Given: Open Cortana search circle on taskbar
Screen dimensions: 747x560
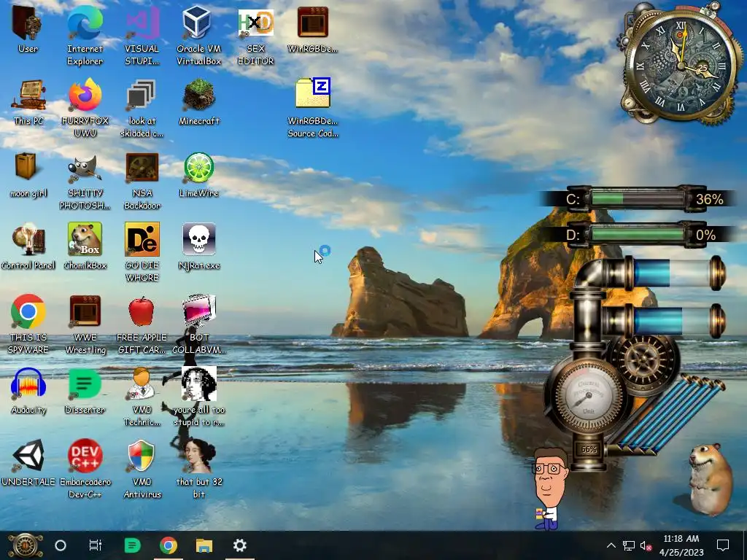Looking at the screenshot, I should [61, 545].
